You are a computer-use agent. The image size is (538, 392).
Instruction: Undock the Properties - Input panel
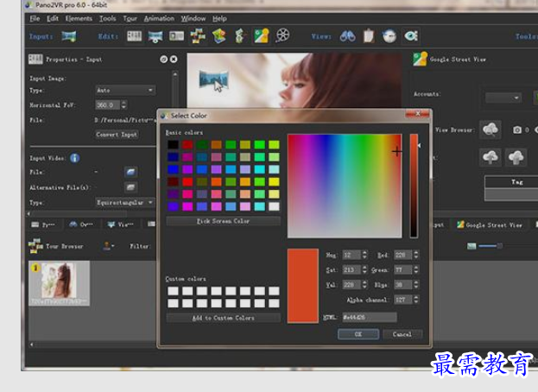(x=164, y=60)
